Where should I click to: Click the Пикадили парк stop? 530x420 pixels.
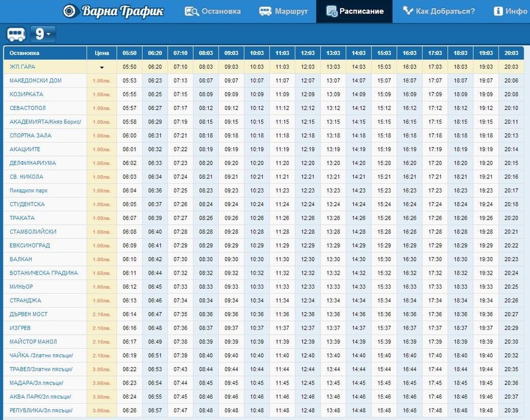click(x=29, y=191)
